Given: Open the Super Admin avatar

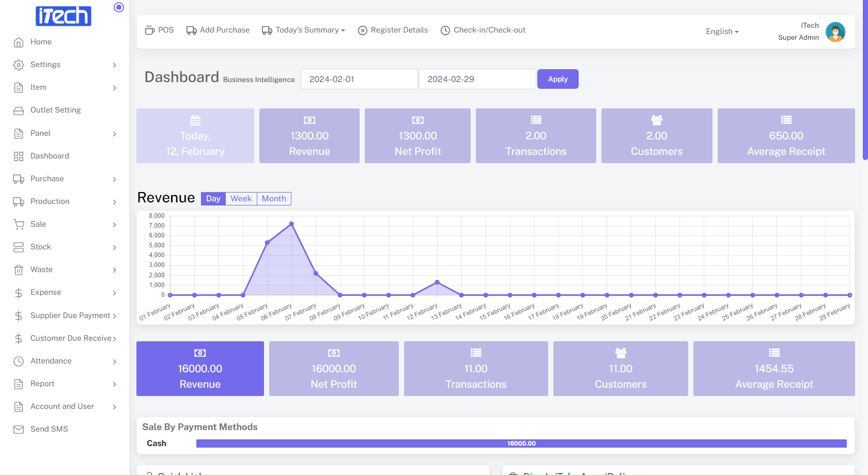Looking at the screenshot, I should click(835, 32).
